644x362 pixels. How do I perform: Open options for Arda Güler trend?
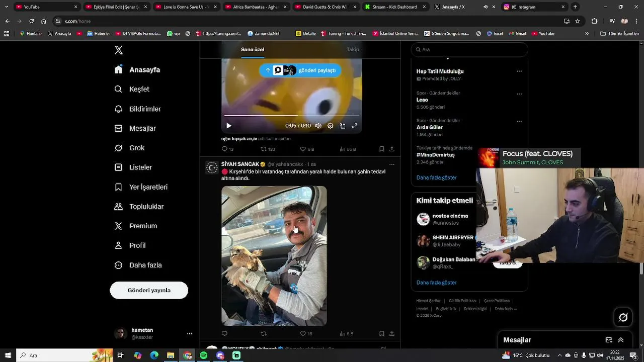(519, 122)
